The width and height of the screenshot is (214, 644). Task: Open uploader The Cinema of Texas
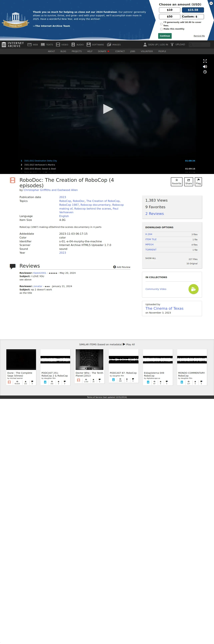[x=164, y=309]
